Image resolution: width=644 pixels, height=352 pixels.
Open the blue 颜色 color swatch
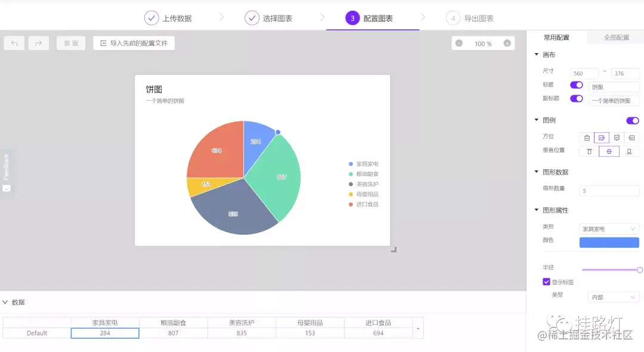tap(609, 242)
